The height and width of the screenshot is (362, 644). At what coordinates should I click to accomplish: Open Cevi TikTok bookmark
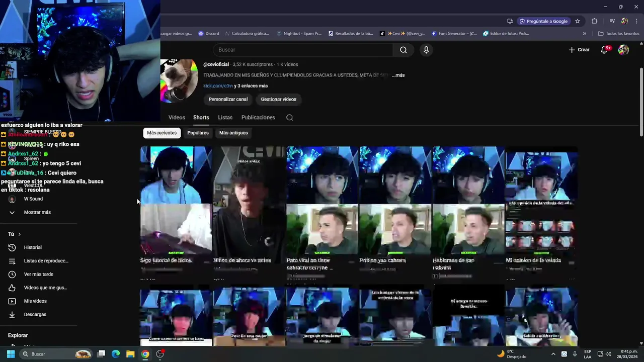[x=403, y=34]
